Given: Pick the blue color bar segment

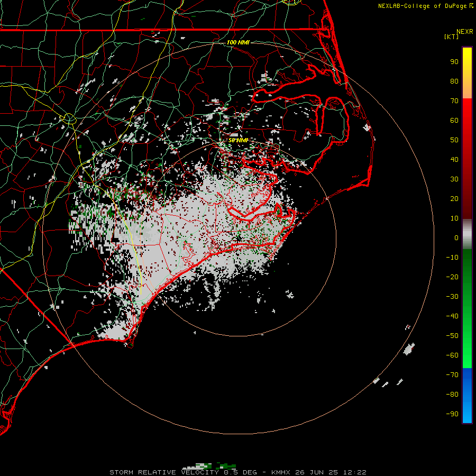Looking at the screenshot, I should (x=467, y=396).
